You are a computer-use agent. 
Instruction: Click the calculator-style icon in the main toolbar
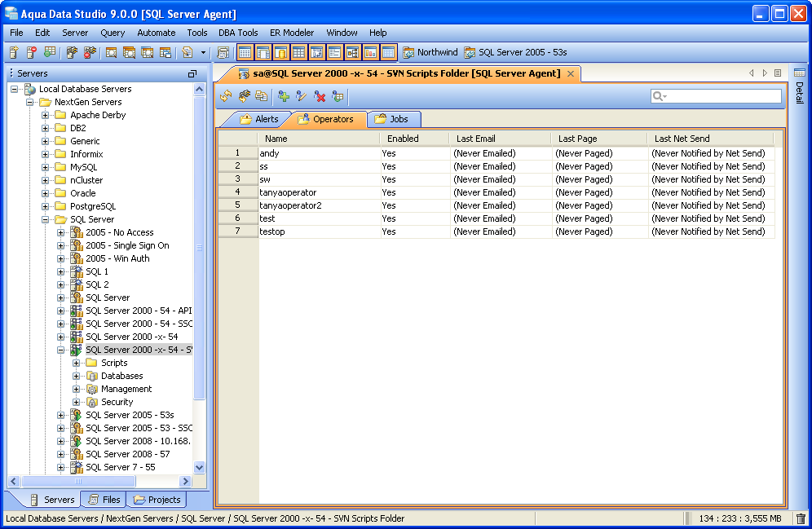[x=223, y=52]
